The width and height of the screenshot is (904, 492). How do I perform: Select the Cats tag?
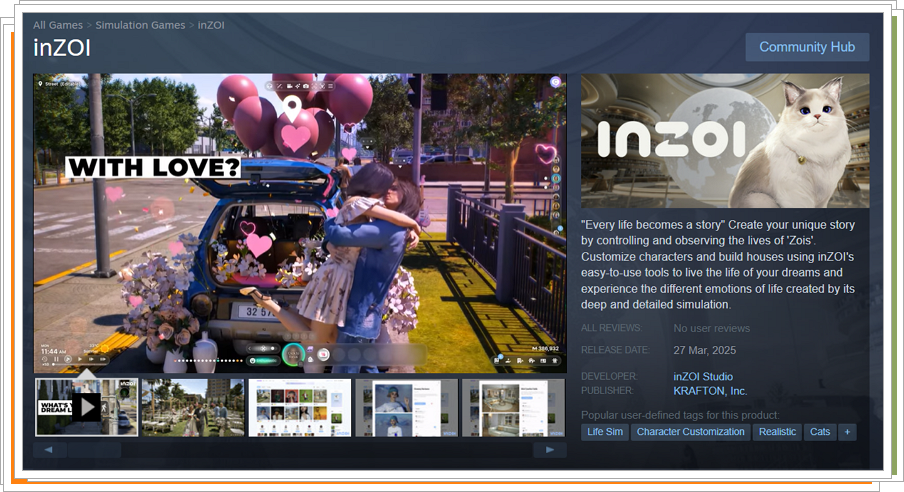[820, 431]
